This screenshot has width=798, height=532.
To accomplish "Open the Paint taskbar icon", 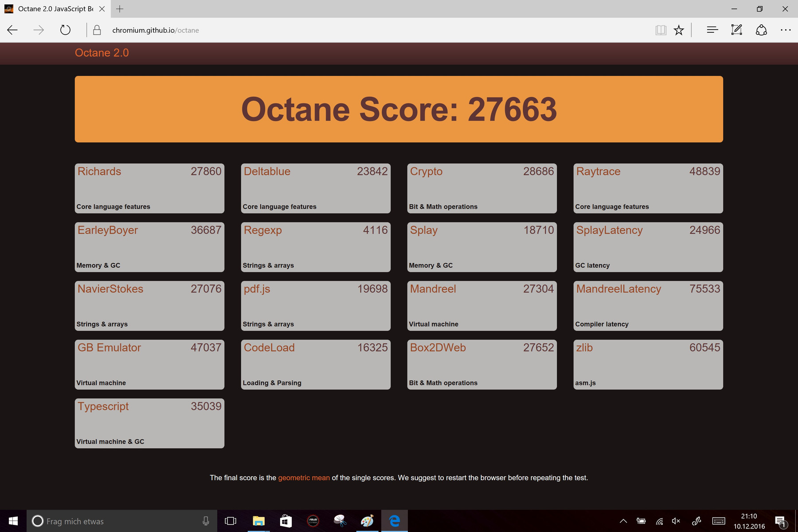I will click(367, 521).
